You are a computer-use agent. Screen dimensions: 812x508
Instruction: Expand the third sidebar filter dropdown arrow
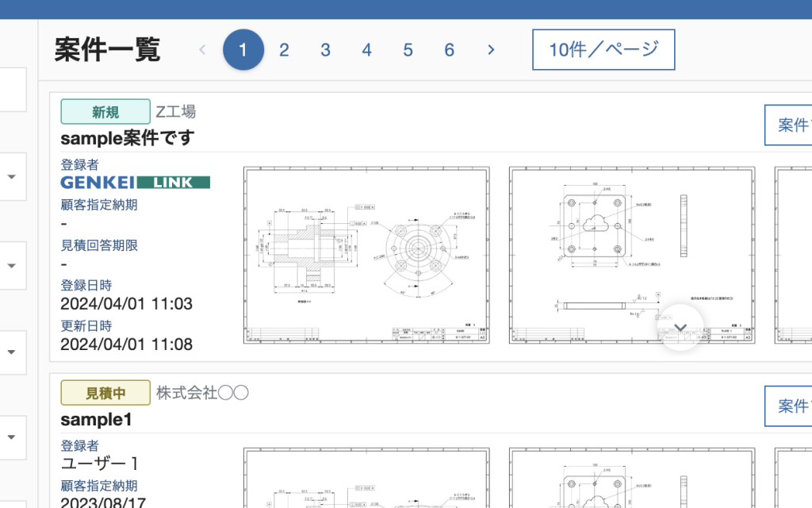[11, 352]
